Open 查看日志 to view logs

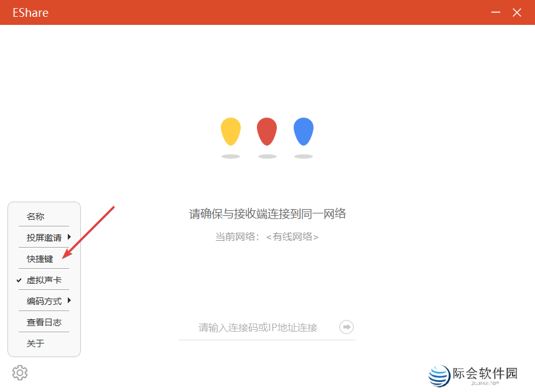coord(44,322)
